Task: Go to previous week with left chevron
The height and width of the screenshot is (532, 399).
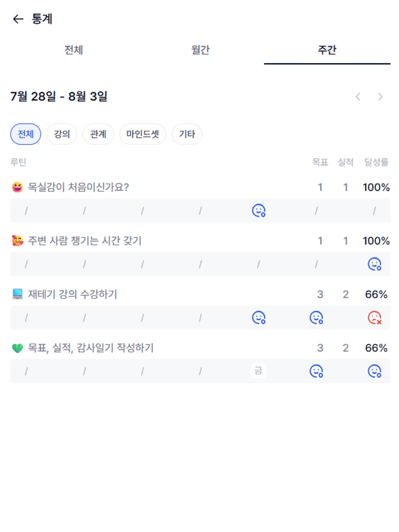Action: [x=358, y=96]
